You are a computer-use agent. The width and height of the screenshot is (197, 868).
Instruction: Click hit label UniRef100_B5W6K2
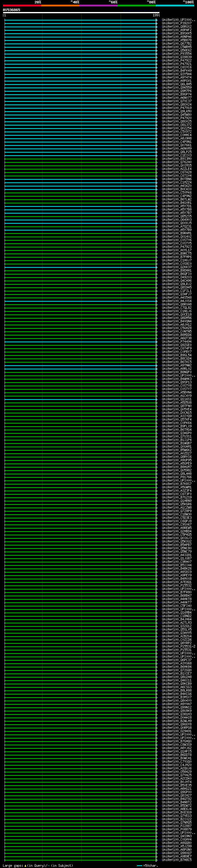177,450
